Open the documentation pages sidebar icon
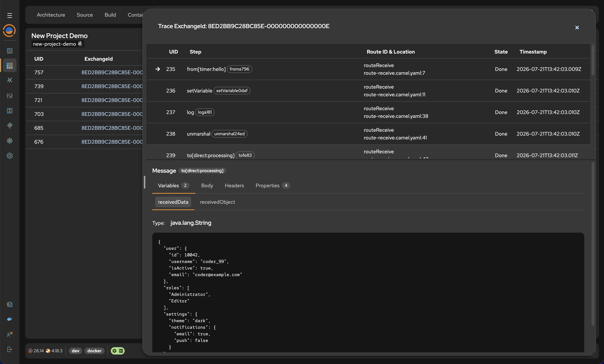 10,304
